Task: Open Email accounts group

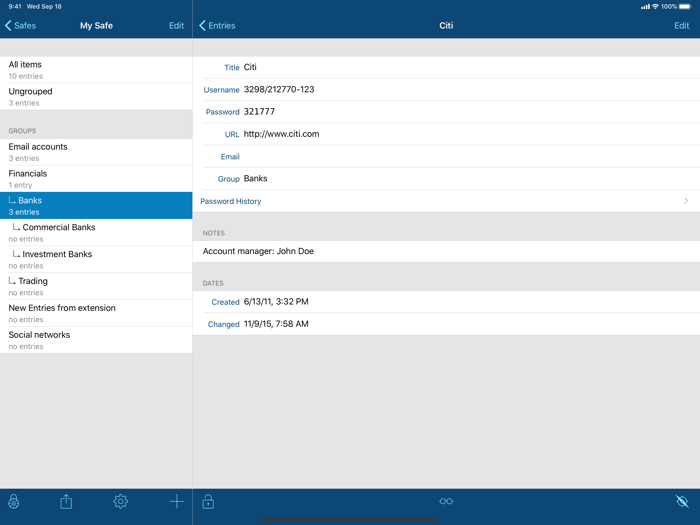Action: 96,152
